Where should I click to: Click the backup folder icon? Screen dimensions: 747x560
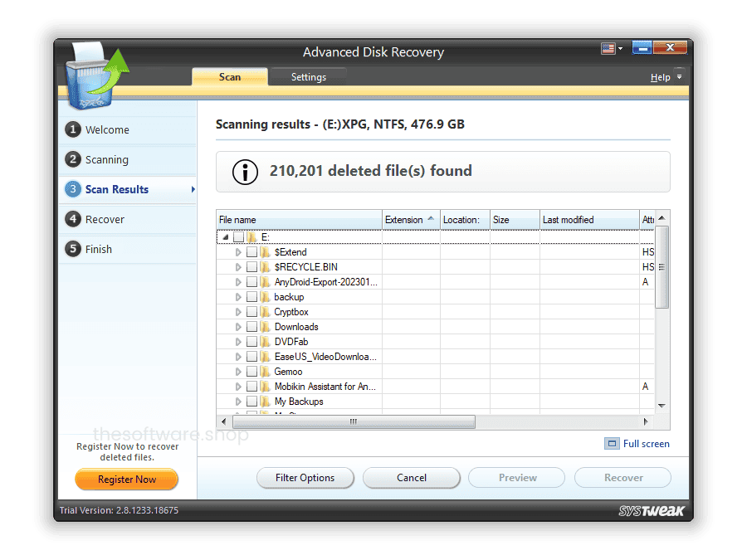point(265,297)
